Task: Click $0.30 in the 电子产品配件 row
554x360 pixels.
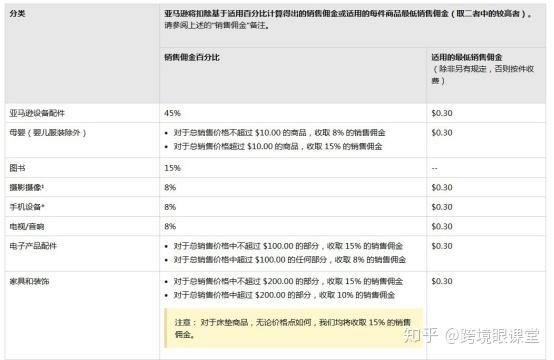Action: coord(442,246)
